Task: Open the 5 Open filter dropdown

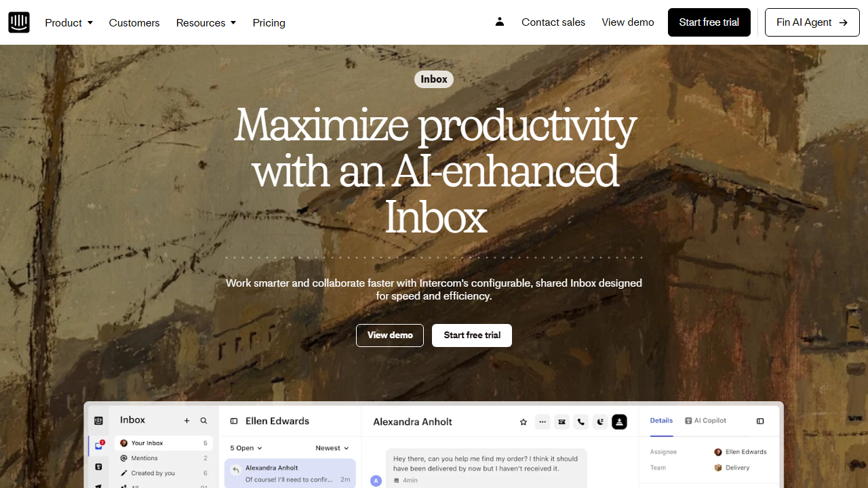Action: pos(245,447)
